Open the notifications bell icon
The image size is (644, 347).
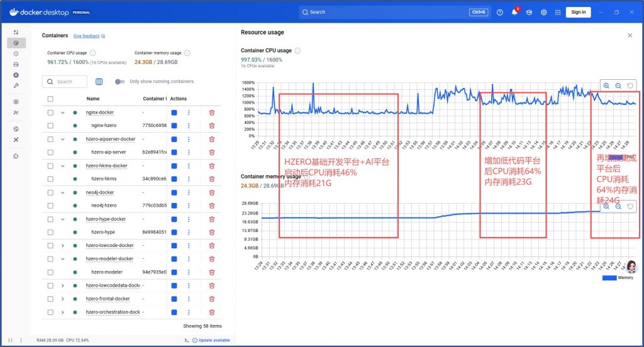pyautogui.click(x=514, y=12)
